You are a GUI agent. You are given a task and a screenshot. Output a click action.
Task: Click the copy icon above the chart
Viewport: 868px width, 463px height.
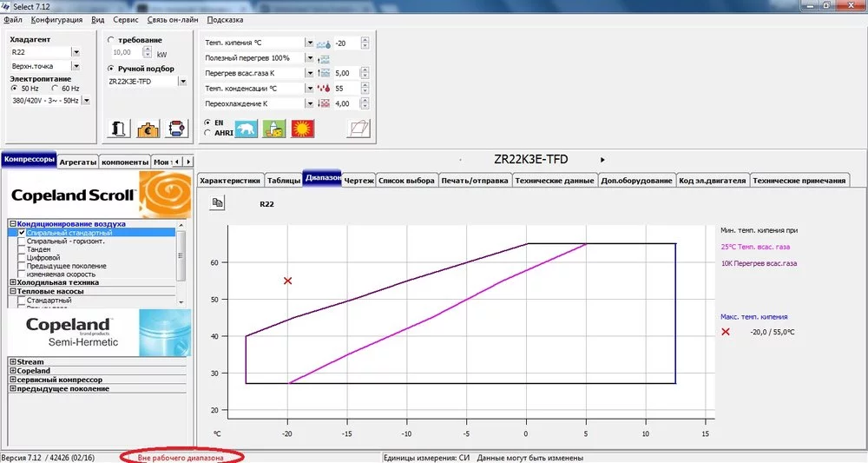(218, 202)
